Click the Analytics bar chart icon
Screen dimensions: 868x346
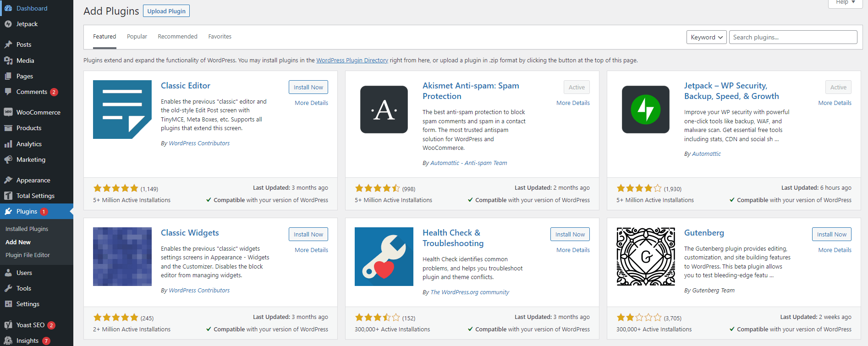coord(8,144)
